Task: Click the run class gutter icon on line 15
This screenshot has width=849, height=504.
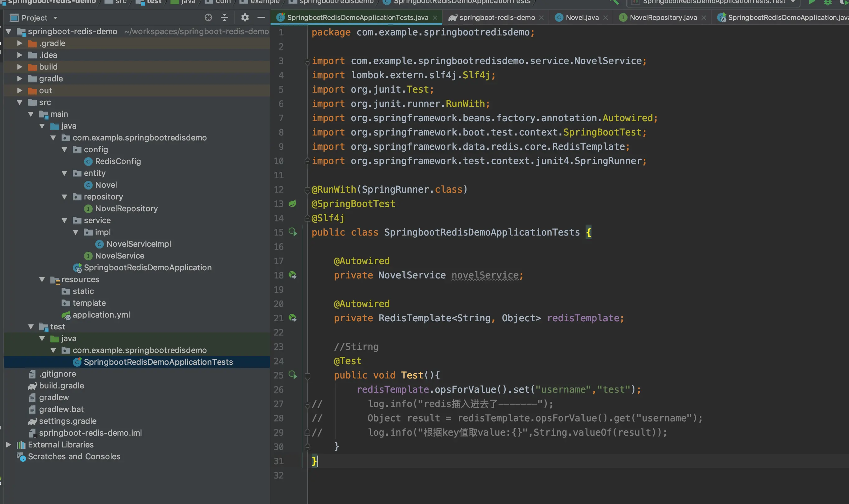Action: 292,232
